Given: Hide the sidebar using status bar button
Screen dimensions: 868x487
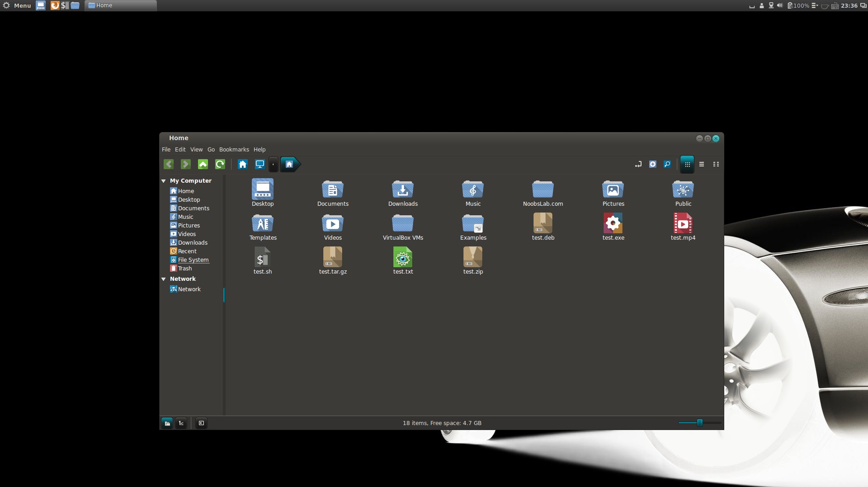Looking at the screenshot, I should (202, 423).
